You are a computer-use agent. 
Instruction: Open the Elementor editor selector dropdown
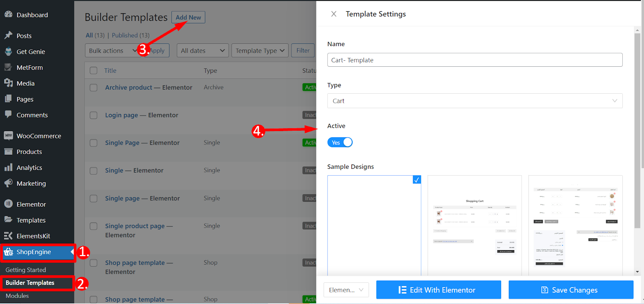point(346,290)
